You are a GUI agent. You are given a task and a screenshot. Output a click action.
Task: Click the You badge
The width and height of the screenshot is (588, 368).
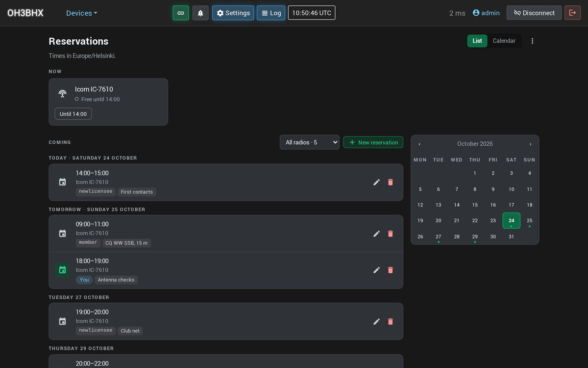(x=84, y=280)
